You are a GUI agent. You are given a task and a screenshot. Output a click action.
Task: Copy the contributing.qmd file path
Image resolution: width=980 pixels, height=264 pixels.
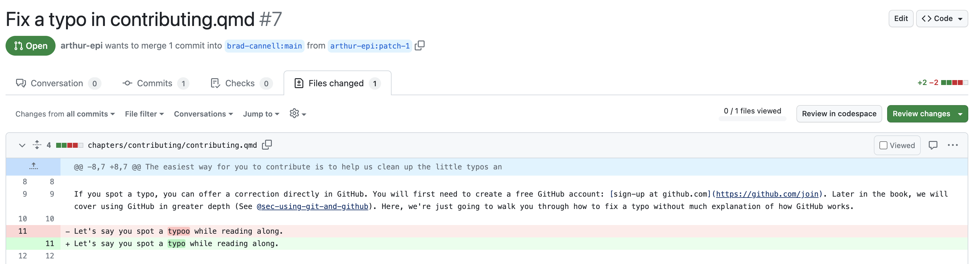coord(267,145)
